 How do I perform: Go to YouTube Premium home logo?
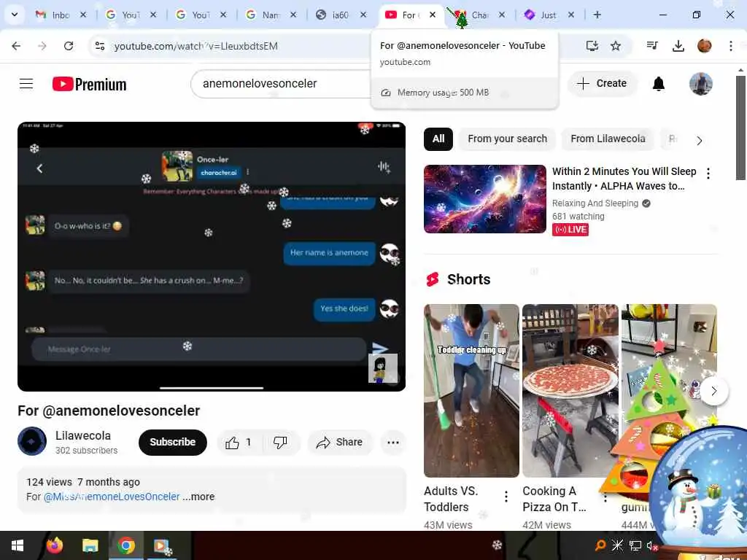click(90, 85)
